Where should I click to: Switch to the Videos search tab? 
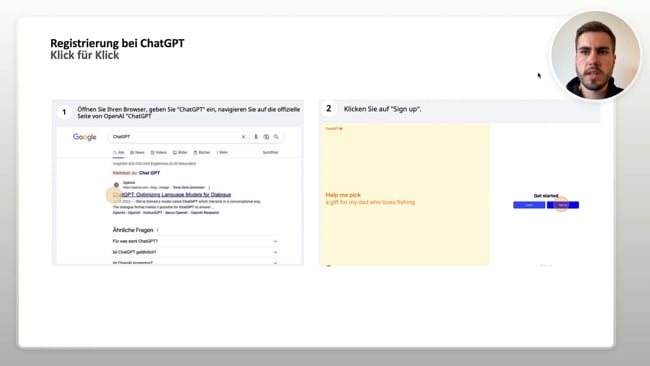(158, 153)
